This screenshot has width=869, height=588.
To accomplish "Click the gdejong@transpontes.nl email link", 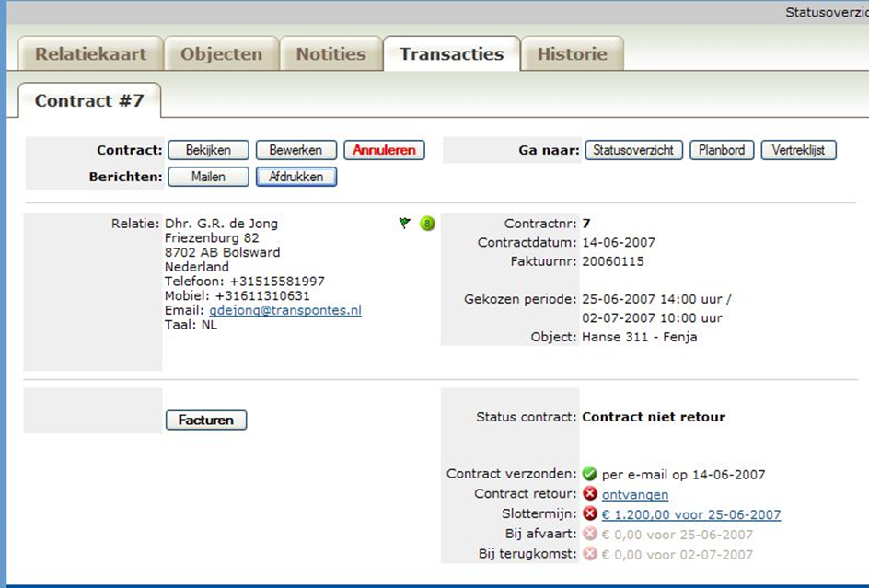I will pos(284,311).
